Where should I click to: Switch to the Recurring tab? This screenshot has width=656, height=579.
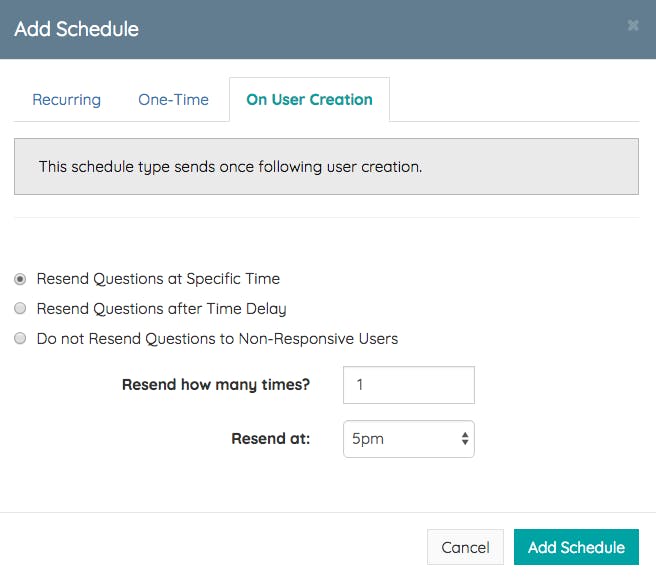pos(66,100)
